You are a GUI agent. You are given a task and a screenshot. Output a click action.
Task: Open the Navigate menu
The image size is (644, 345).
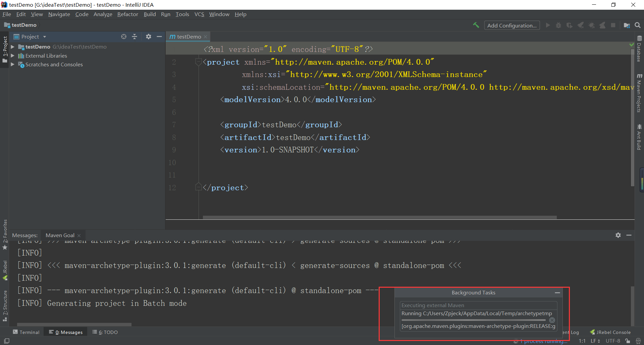coord(59,14)
